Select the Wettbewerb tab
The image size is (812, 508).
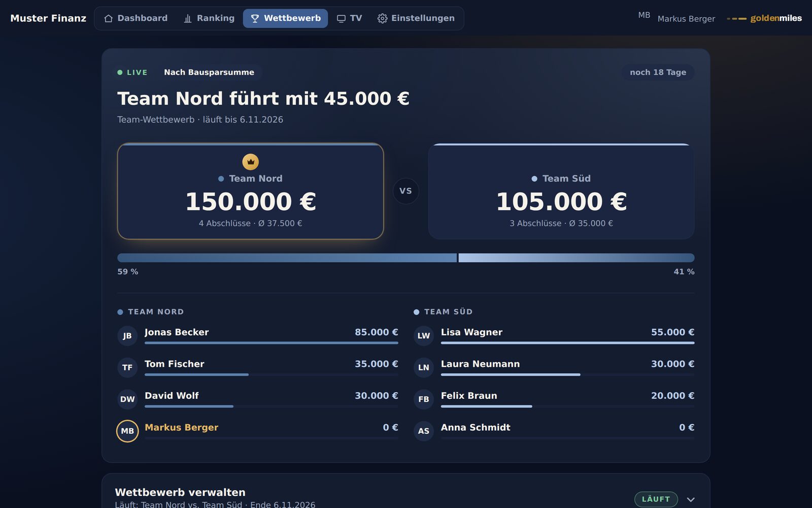pyautogui.click(x=285, y=18)
